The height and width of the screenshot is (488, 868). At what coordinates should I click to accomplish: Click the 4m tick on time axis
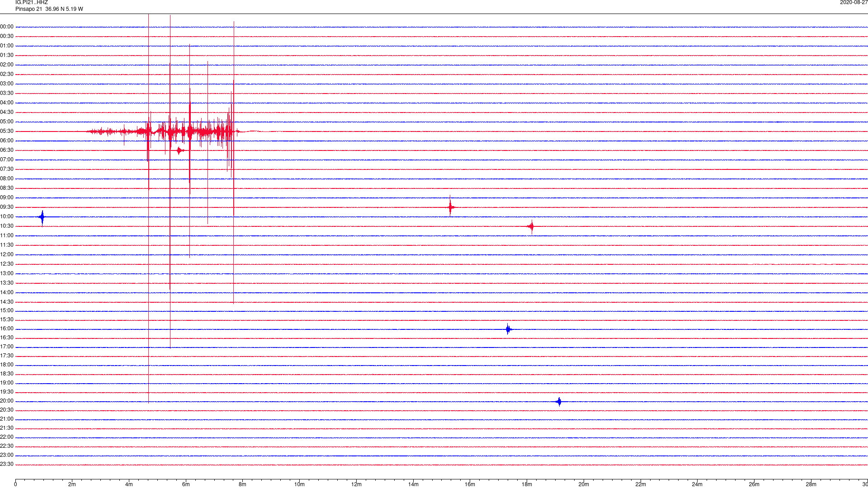[129, 484]
